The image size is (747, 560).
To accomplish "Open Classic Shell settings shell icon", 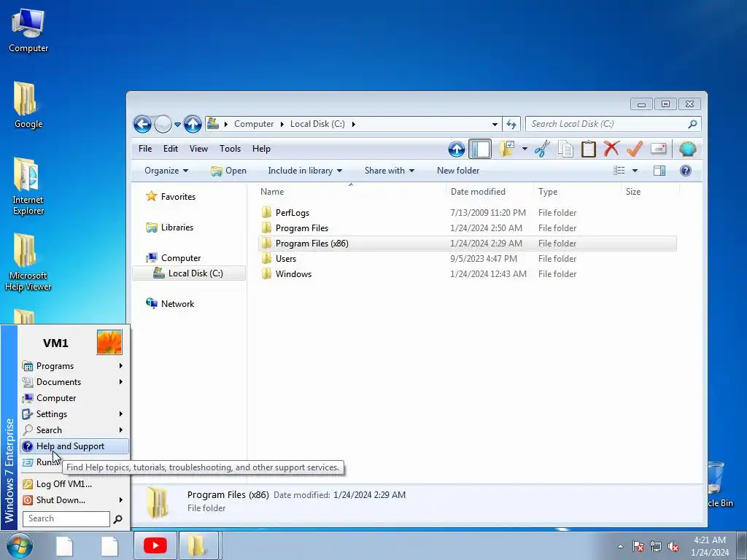I will 687,149.
